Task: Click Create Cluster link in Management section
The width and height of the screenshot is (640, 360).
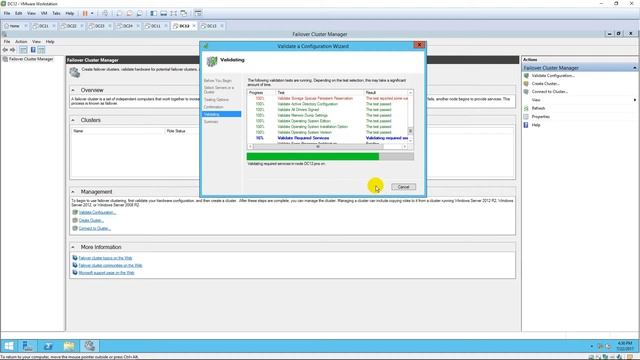Action: (91, 220)
